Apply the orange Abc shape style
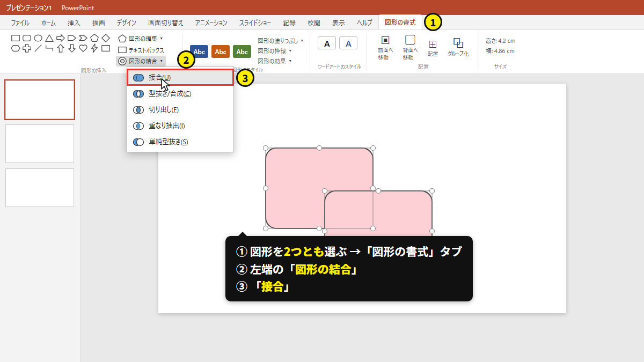Screen dimensions: 644x362 [221, 51]
